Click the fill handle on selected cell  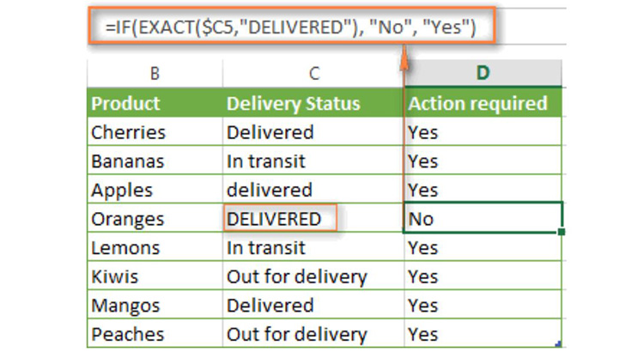click(x=562, y=232)
